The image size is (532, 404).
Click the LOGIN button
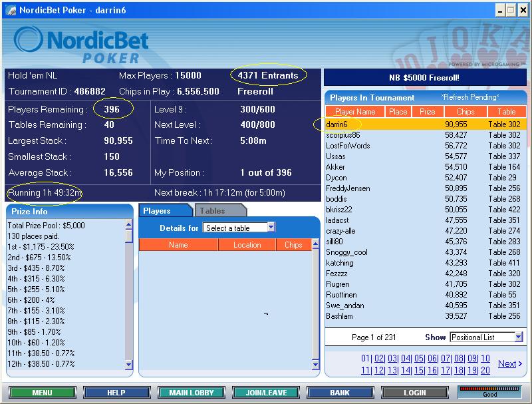tap(414, 393)
